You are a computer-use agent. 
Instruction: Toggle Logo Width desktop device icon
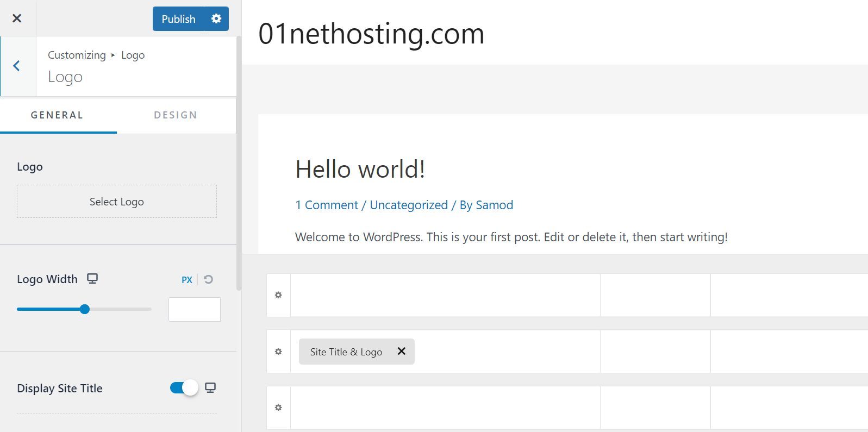(92, 279)
